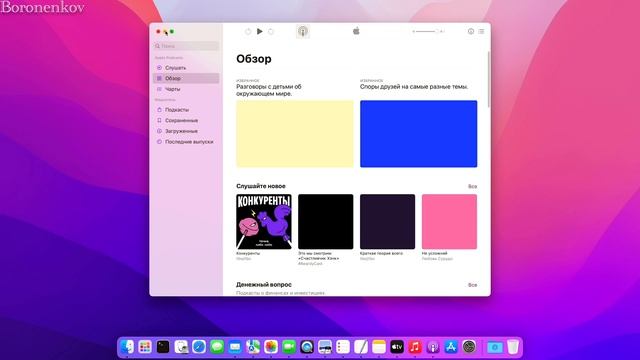Image resolution: width=640 pixels, height=360 pixels.
Task: Click the Денежный вопрос section heading
Action: click(264, 284)
